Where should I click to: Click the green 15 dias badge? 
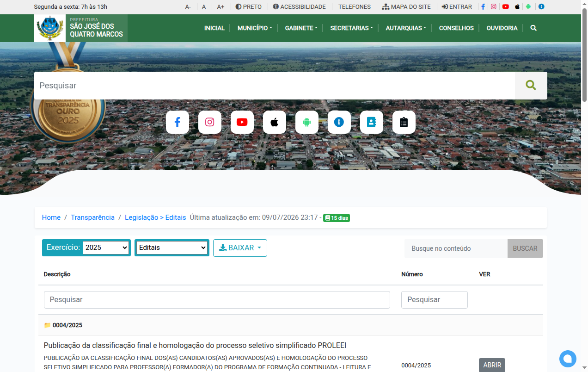click(337, 218)
